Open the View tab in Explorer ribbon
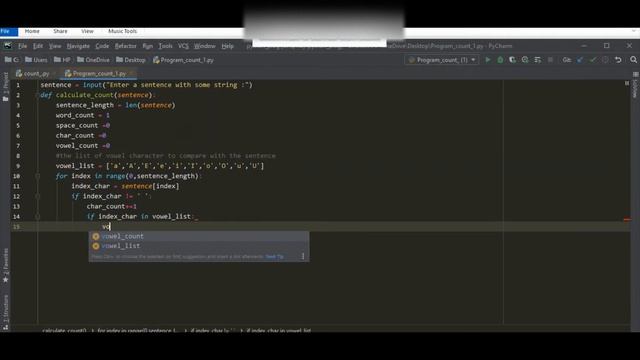640x360 pixels. pyautogui.click(x=87, y=31)
